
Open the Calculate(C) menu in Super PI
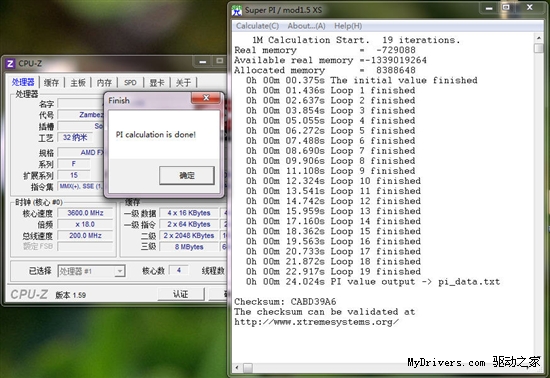(x=257, y=26)
